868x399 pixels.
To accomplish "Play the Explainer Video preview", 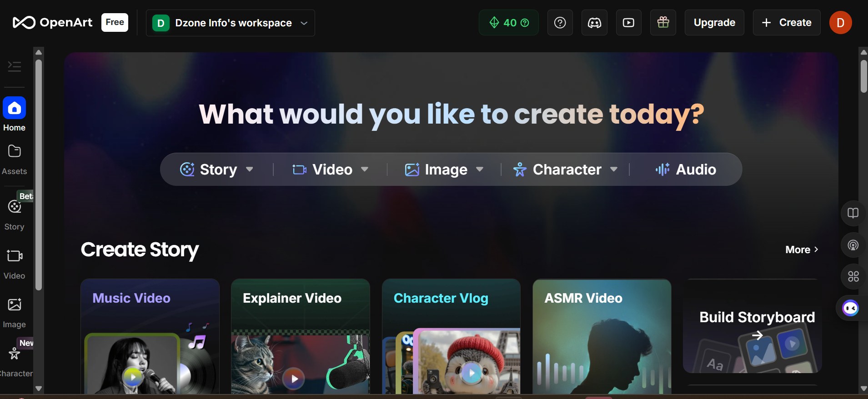I will (x=294, y=378).
